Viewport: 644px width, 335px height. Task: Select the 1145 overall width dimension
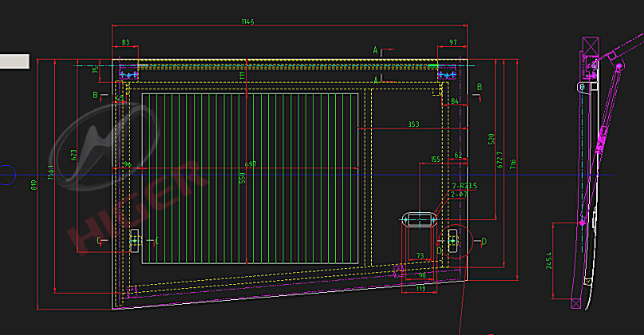[x=246, y=22]
